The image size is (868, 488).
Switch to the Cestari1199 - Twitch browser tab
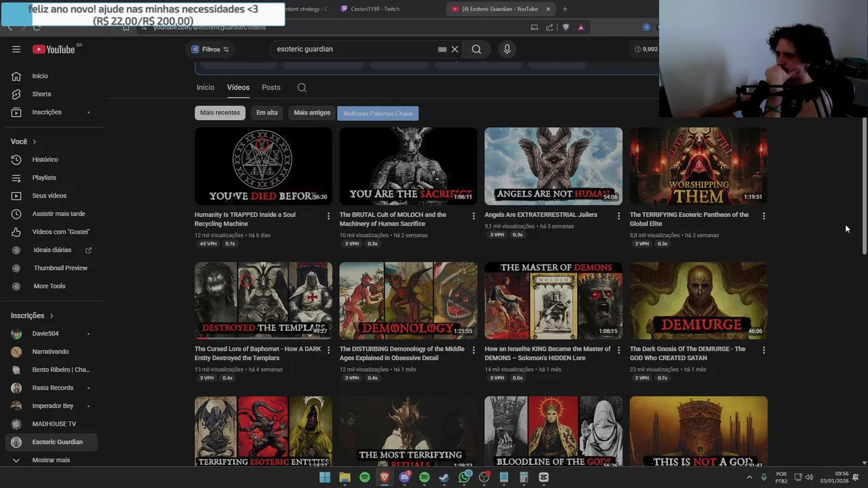click(375, 9)
